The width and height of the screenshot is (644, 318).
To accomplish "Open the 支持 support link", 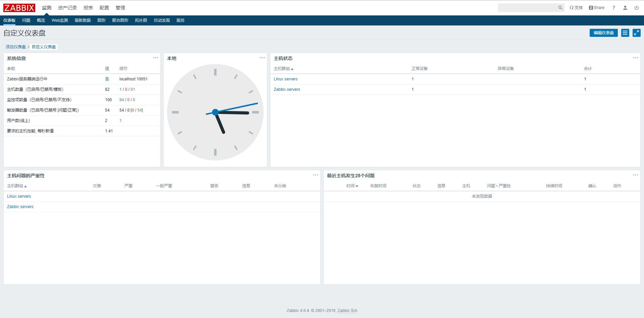I will (576, 8).
